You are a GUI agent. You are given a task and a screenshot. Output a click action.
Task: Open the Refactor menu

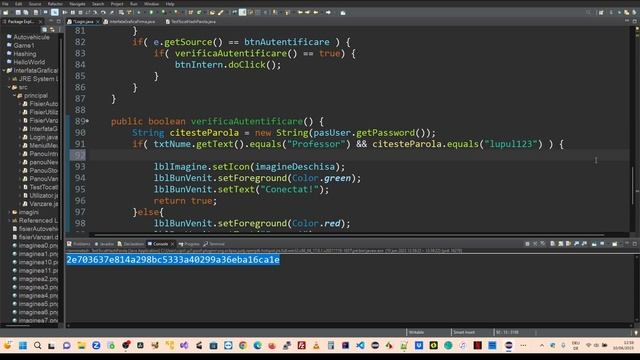(55, 4)
